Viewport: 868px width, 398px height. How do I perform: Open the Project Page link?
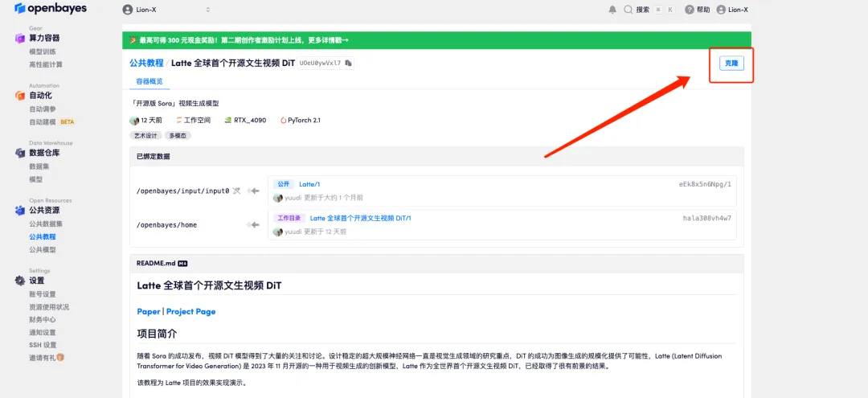point(190,311)
